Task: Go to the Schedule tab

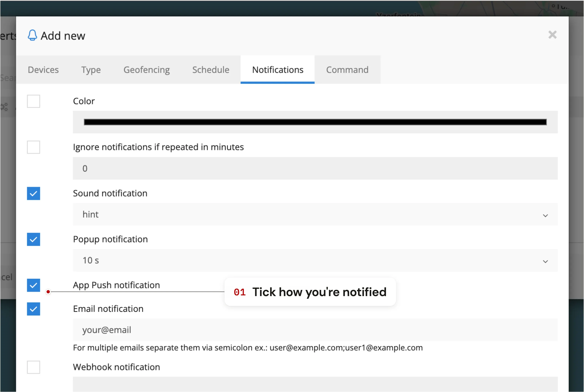Action: coord(211,70)
